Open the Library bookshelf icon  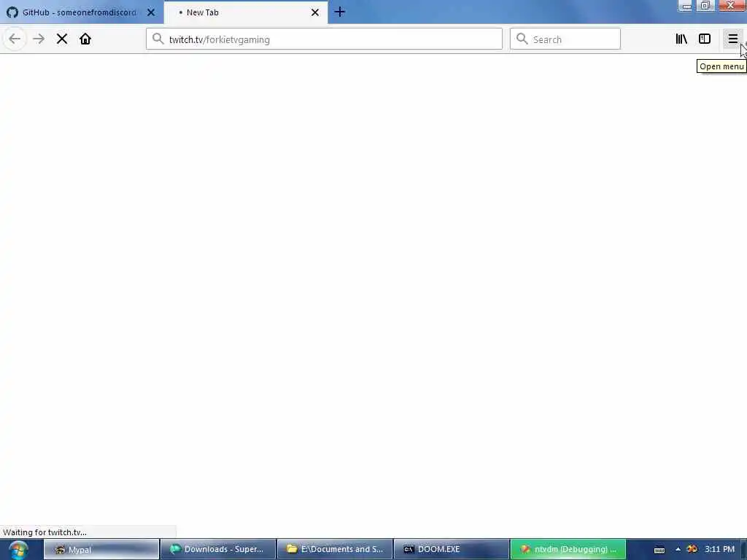[681, 39]
